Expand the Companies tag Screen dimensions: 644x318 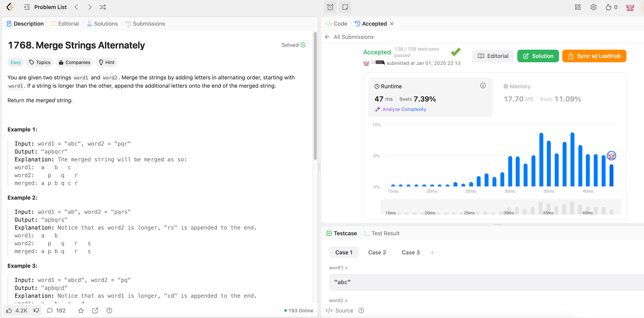[74, 62]
